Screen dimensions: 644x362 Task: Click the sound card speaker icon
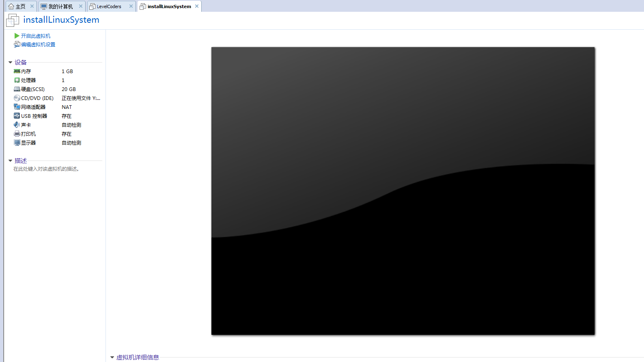17,125
